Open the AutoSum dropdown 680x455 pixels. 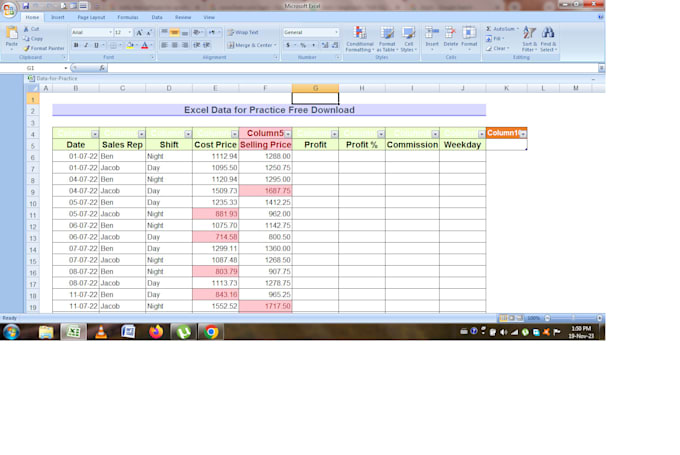tap(518, 29)
